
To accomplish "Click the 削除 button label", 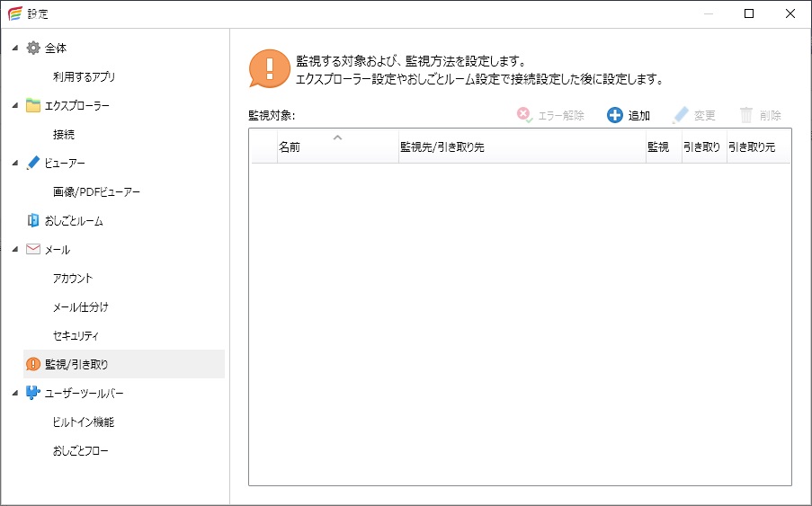I will click(x=770, y=115).
